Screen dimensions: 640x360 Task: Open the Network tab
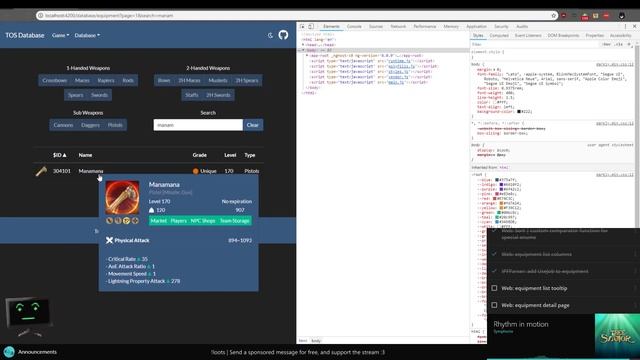pos(398,26)
